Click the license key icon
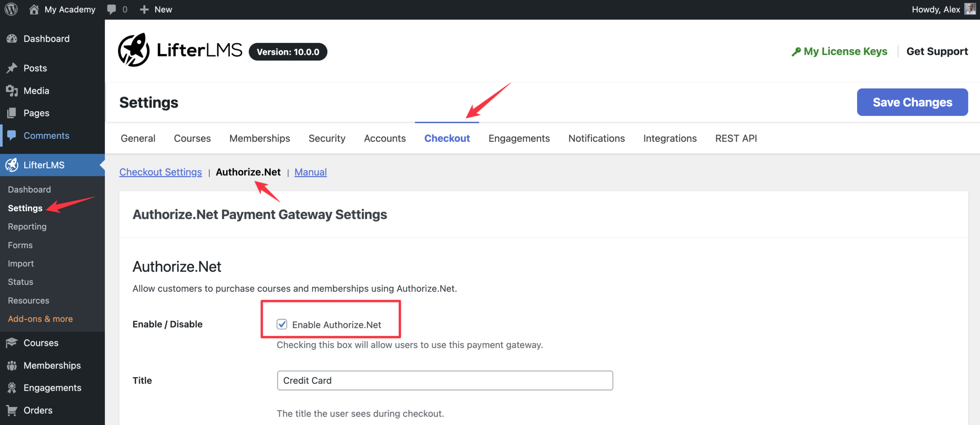Image resolution: width=980 pixels, height=425 pixels. click(796, 52)
